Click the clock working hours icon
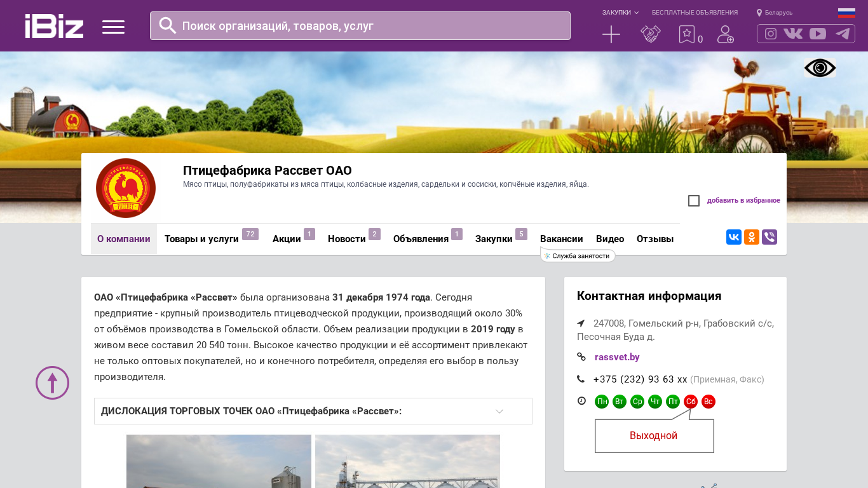 pos(581,401)
